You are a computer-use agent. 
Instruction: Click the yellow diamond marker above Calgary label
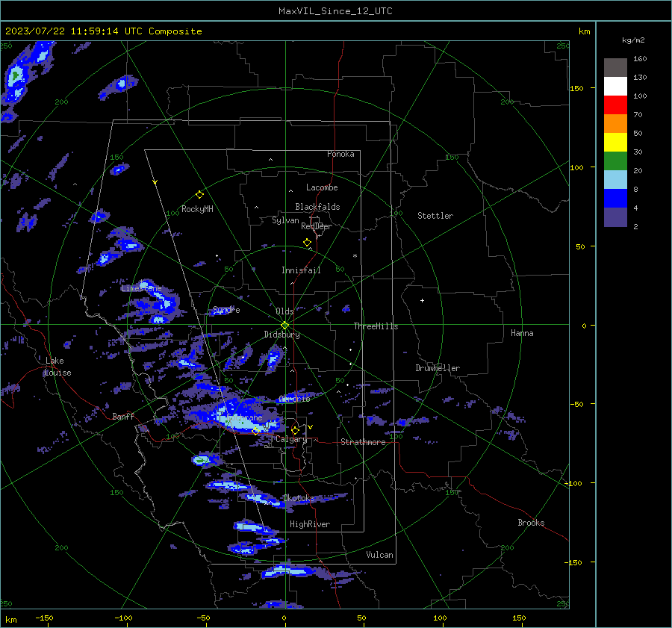pyautogui.click(x=295, y=430)
